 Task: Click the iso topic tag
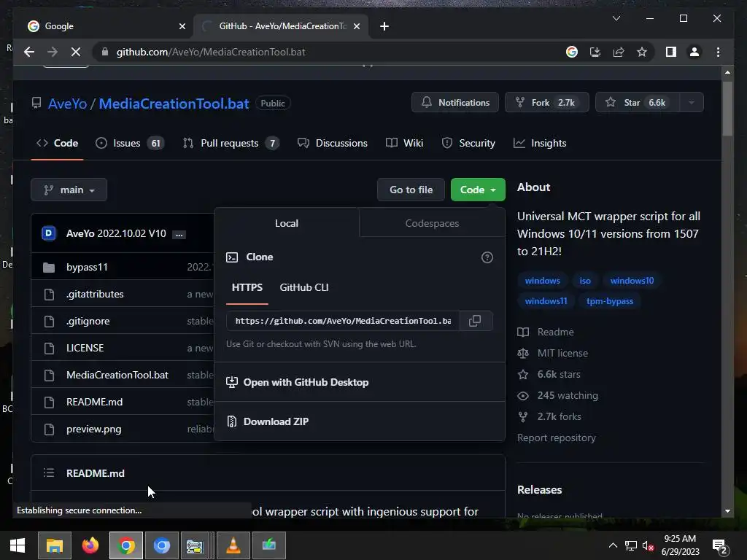tap(585, 281)
